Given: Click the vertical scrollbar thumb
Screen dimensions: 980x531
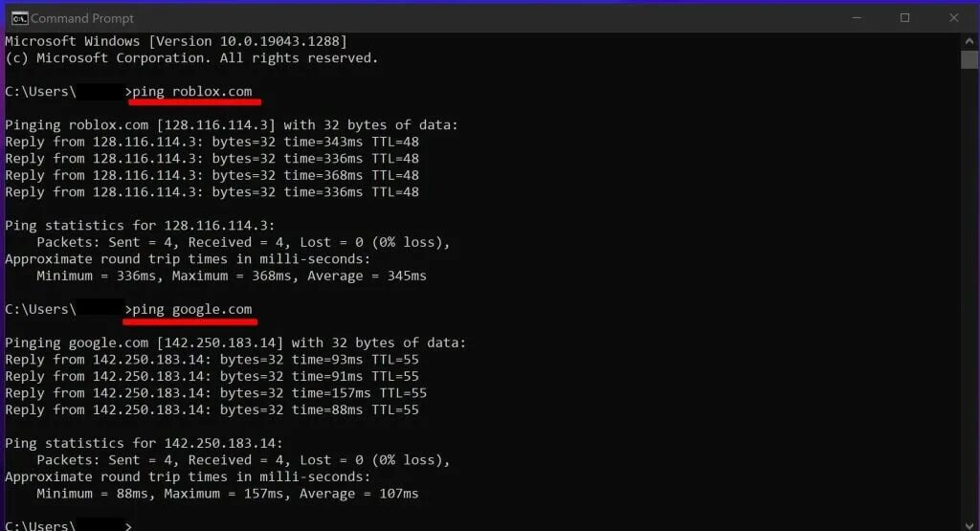Looking at the screenshot, I should [969, 60].
